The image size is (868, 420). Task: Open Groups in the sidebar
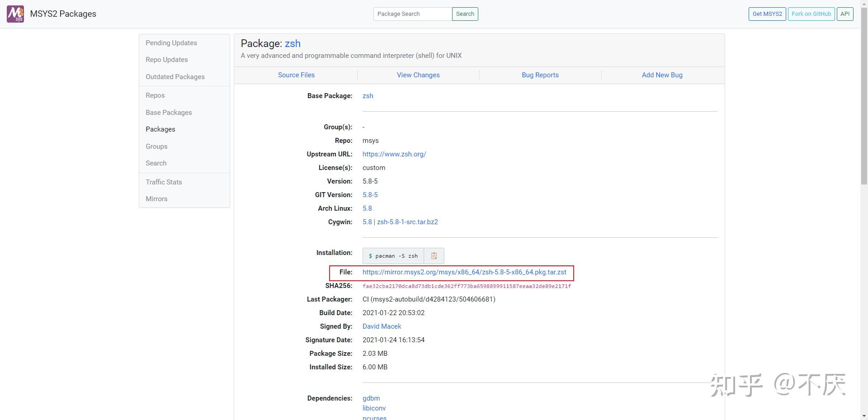coord(156,146)
